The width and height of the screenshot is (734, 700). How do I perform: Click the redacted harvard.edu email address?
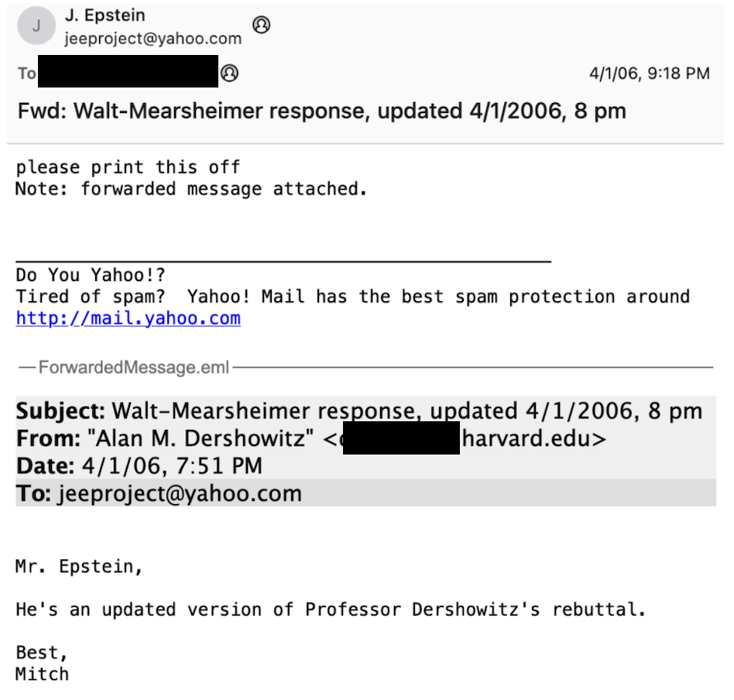coord(472,439)
